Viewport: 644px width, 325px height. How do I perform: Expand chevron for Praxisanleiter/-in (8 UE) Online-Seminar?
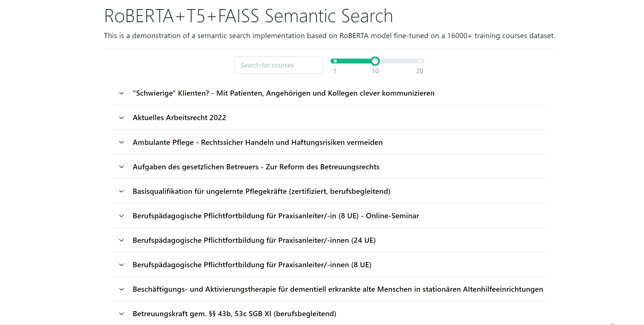pyautogui.click(x=121, y=216)
